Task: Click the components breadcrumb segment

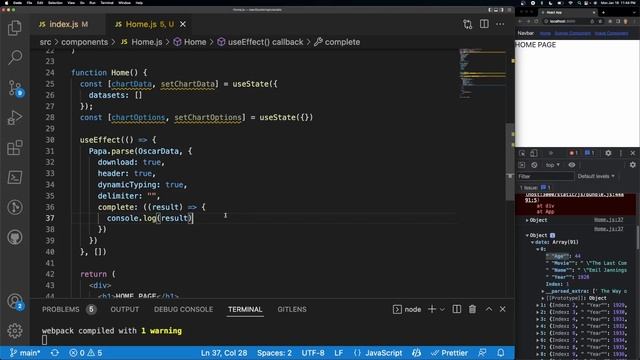Action: (84, 42)
